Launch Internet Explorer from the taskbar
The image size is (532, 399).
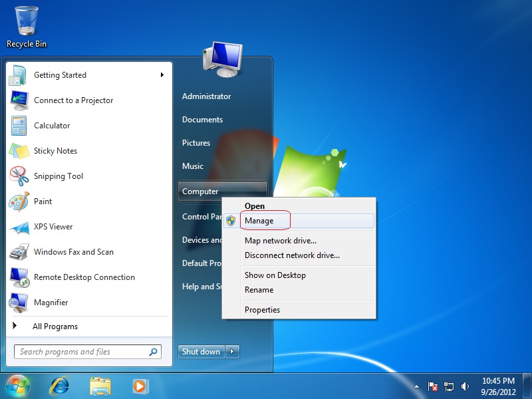(60, 386)
